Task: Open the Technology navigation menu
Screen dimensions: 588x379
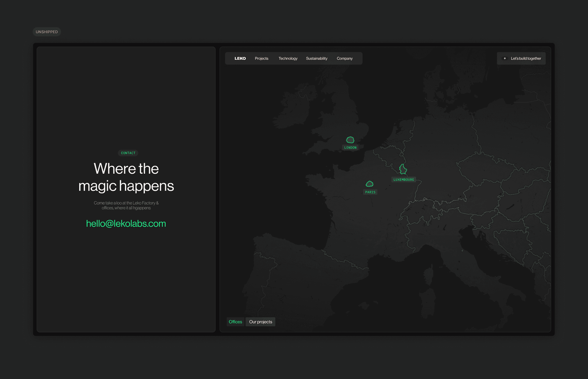Action: (x=288, y=58)
